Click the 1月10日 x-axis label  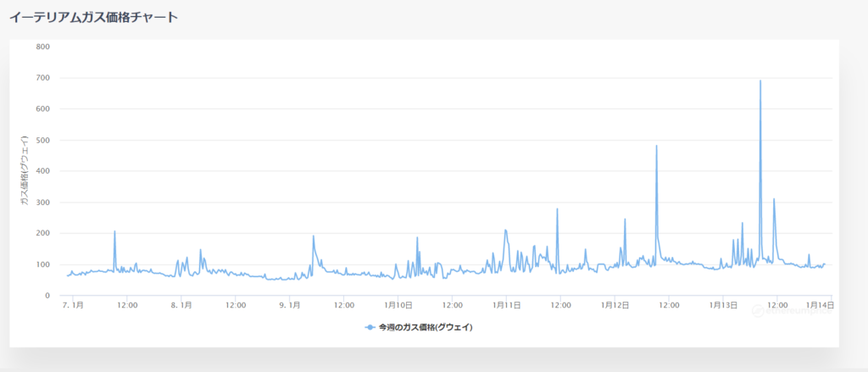click(x=398, y=304)
